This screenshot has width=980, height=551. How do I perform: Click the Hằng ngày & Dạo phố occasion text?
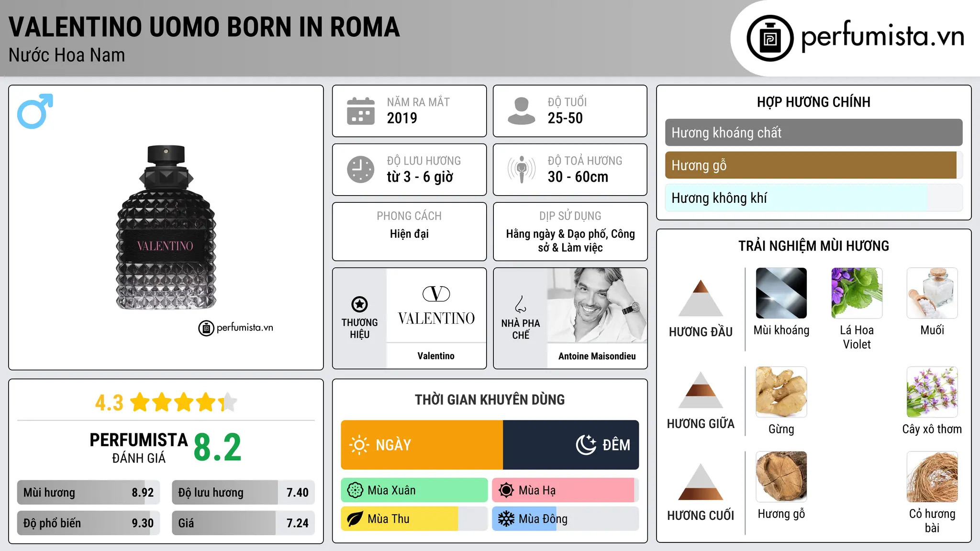click(570, 241)
